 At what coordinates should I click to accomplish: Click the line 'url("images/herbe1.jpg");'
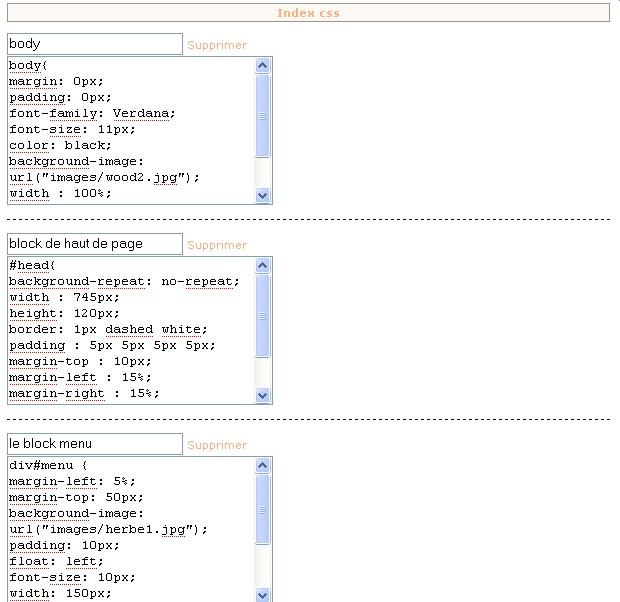tap(108, 530)
